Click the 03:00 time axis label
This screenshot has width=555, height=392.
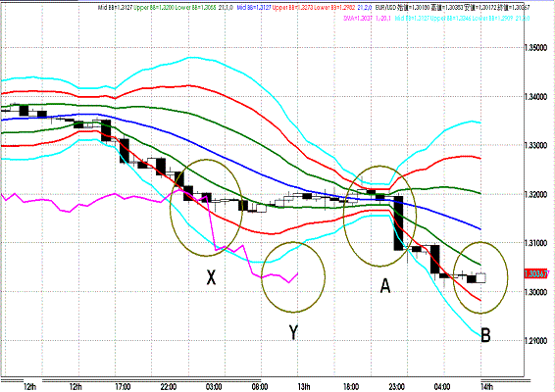(214, 387)
